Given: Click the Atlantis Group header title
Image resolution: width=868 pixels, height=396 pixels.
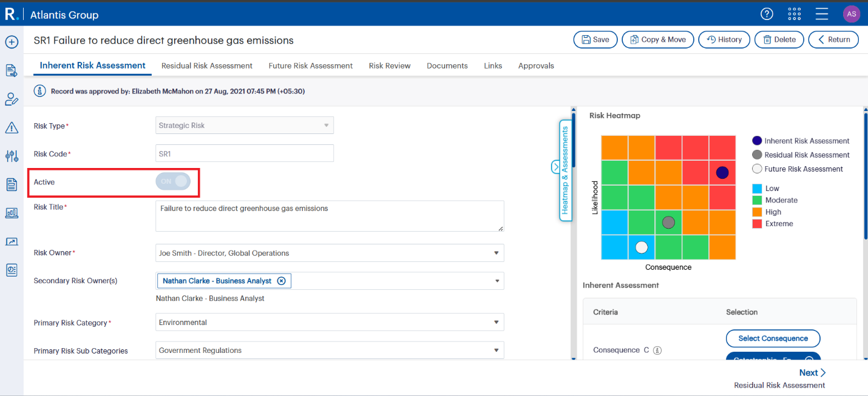Looking at the screenshot, I should (64, 15).
